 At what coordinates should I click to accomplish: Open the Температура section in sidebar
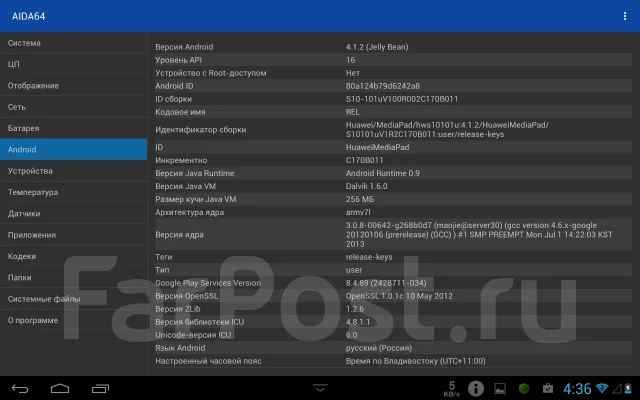pyautogui.click(x=73, y=192)
